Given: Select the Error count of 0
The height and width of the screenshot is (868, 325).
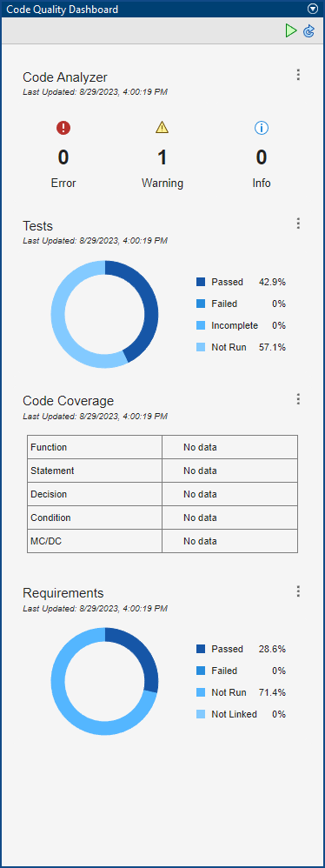Looking at the screenshot, I should (x=63, y=157).
